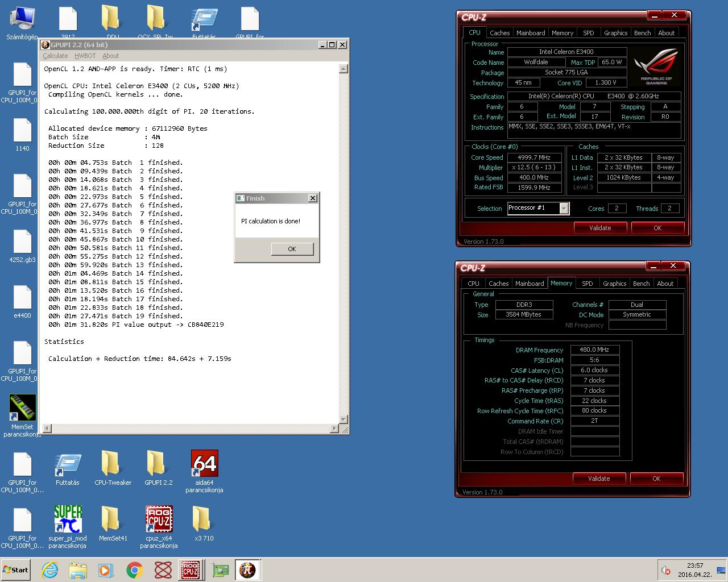Viewport: 728px width, 582px height.
Task: Click GPUPI vertical scrollbar up arrow
Action: pos(343,69)
